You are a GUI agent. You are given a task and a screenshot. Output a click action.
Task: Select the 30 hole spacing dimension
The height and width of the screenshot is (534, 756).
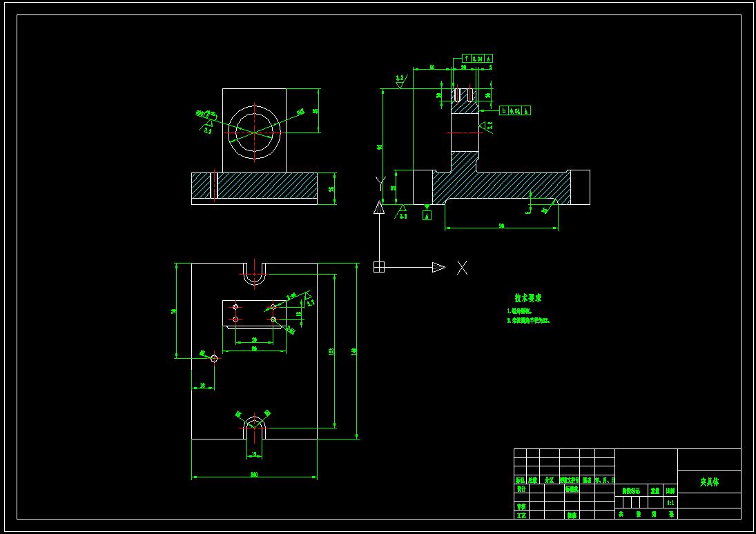click(x=255, y=339)
